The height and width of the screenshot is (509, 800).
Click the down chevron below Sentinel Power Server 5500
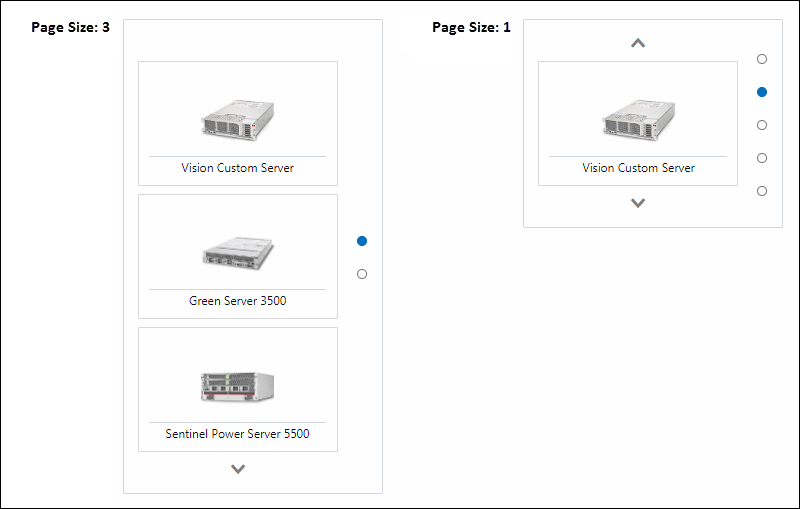pyautogui.click(x=238, y=469)
